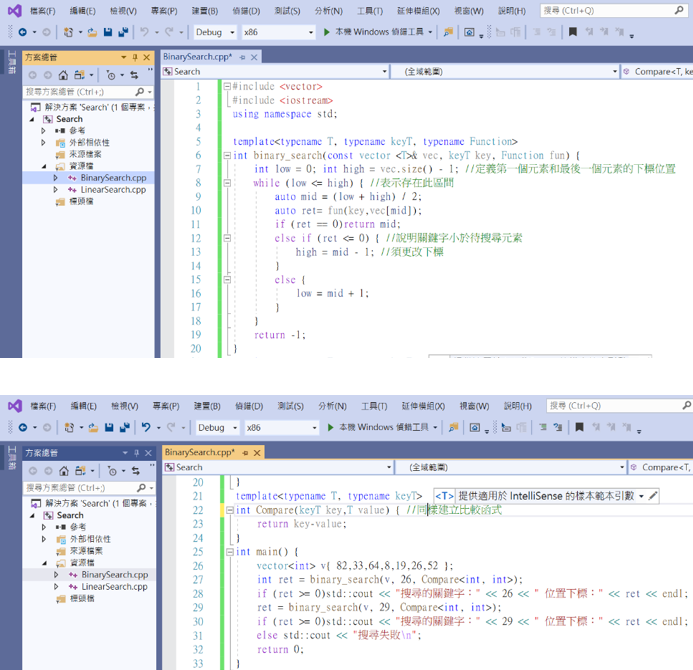Click Switch Views icon in 方案總管 beside binary_search code
Image resolution: width=693 pixels, height=670 pixels.
click(80, 76)
